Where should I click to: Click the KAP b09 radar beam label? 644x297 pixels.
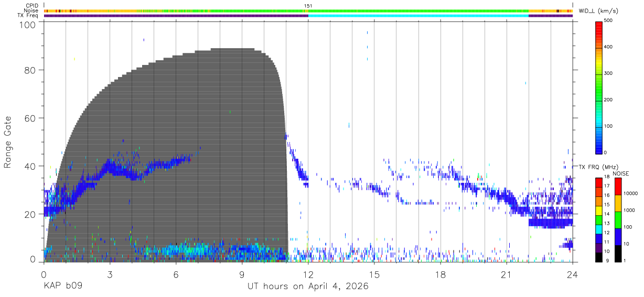click(62, 287)
